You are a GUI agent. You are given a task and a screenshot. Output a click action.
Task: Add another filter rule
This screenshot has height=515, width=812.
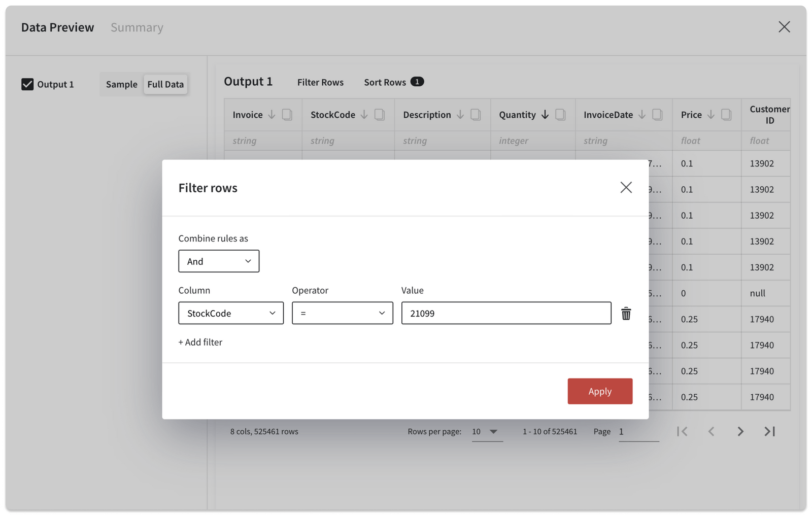(200, 342)
